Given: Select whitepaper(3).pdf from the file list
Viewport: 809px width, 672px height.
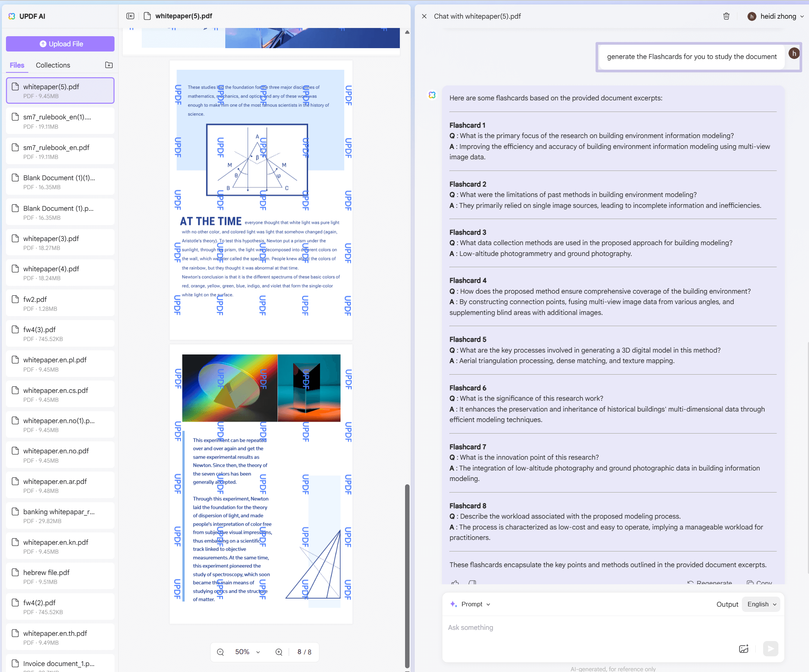Looking at the screenshot, I should (x=60, y=243).
